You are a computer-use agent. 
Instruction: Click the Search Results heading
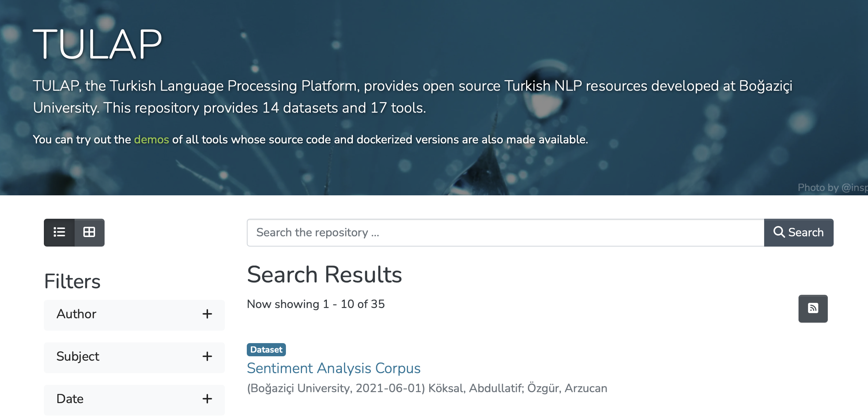(324, 274)
